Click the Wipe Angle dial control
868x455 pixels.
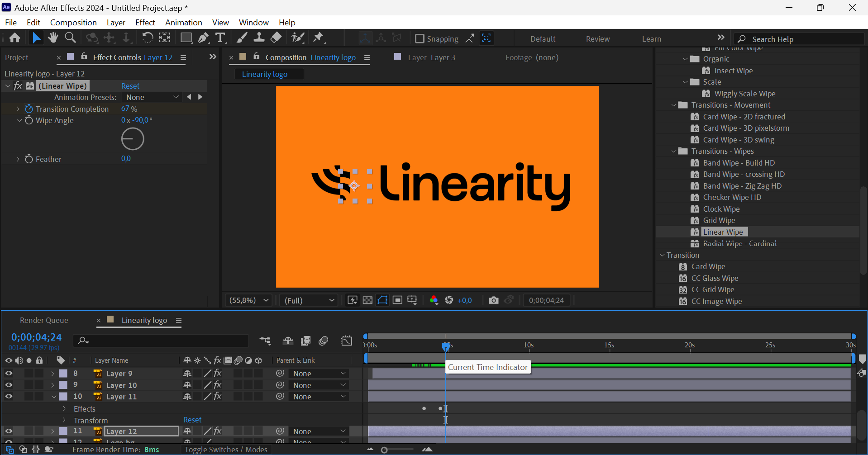click(133, 139)
